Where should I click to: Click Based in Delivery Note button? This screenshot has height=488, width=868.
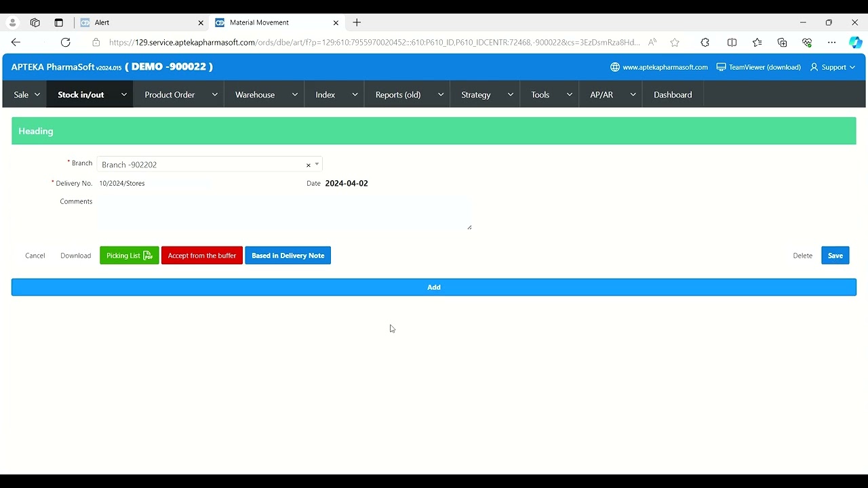coord(288,256)
